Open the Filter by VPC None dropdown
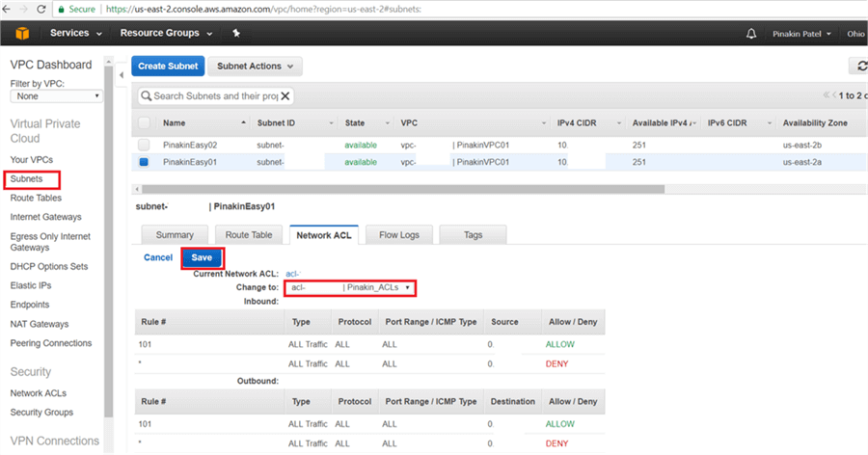The image size is (868, 455). 57,96
